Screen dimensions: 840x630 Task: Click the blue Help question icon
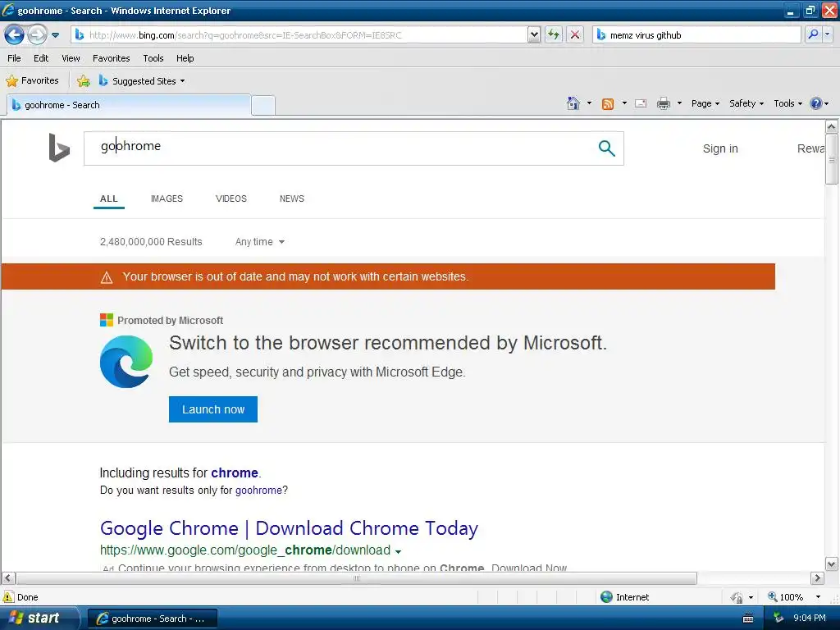point(816,103)
